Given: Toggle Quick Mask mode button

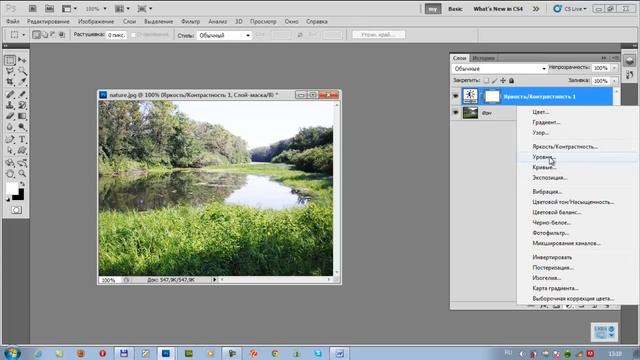Looking at the screenshot, I should pos(16,210).
